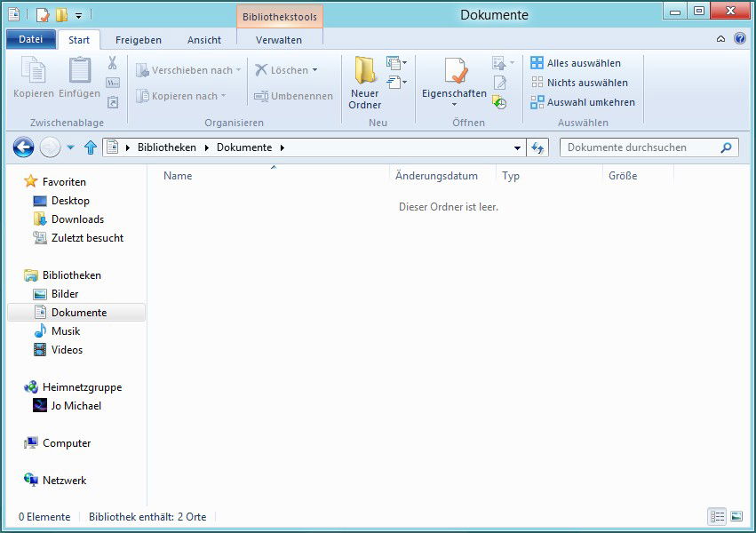756x533 pixels.
Task: Click Bibliotheken in the breadcrumb path
Action: pyautogui.click(x=167, y=147)
